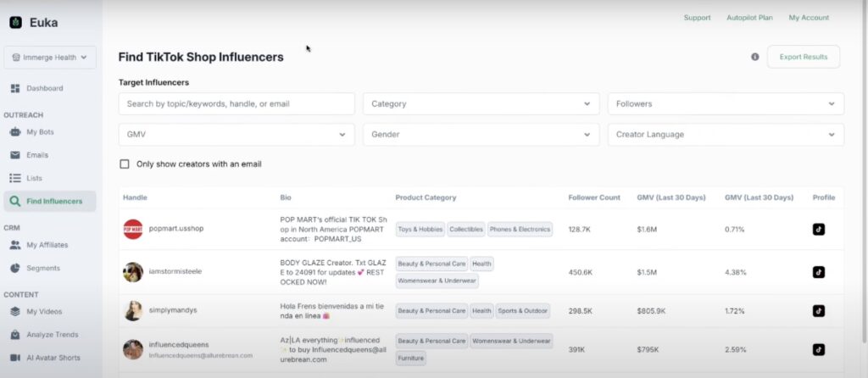Open iamstormisteele TikTok profile icon
This screenshot has height=378, width=868.
(x=819, y=272)
